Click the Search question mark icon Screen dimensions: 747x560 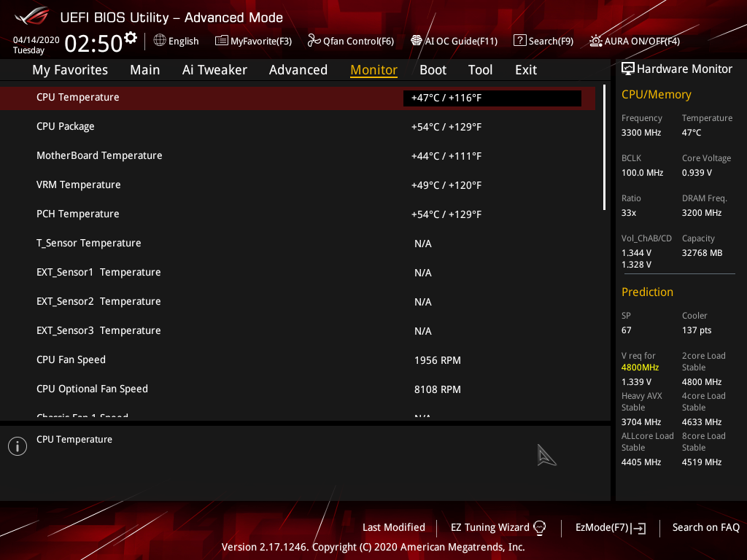519,41
